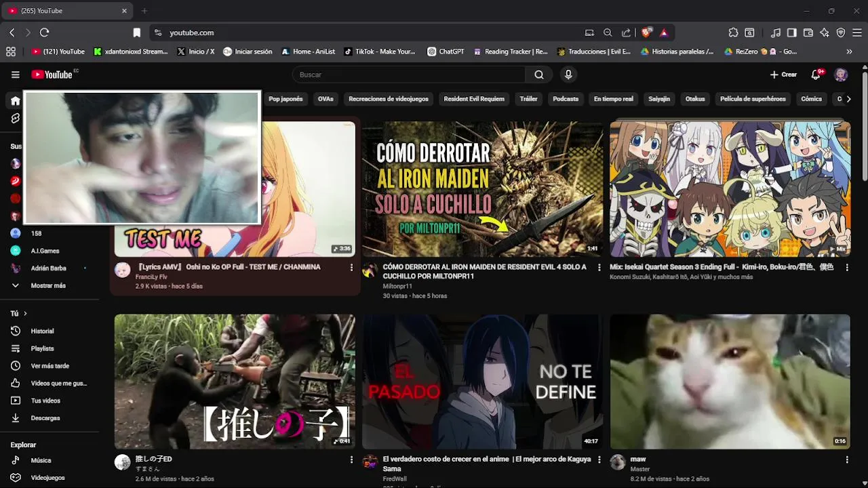Open the tab search/apps grid icon
Image resolution: width=868 pixels, height=488 pixels.
click(10, 52)
